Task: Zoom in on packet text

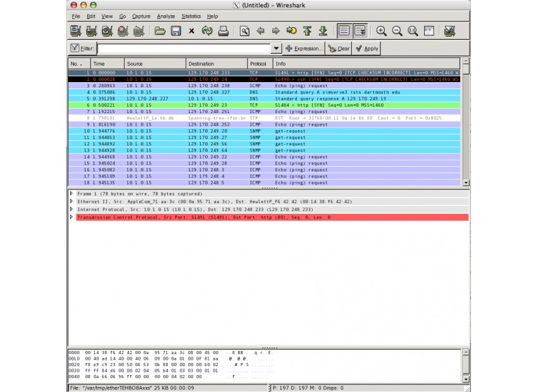Action: (x=381, y=31)
